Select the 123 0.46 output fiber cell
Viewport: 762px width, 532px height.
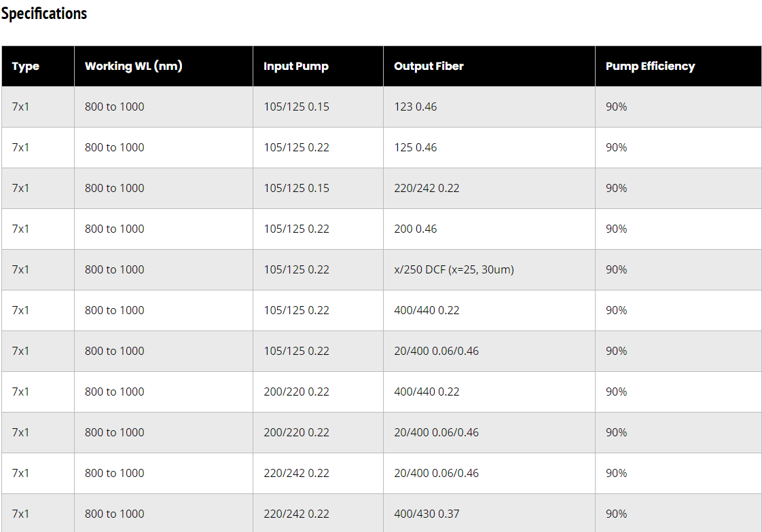click(x=415, y=107)
